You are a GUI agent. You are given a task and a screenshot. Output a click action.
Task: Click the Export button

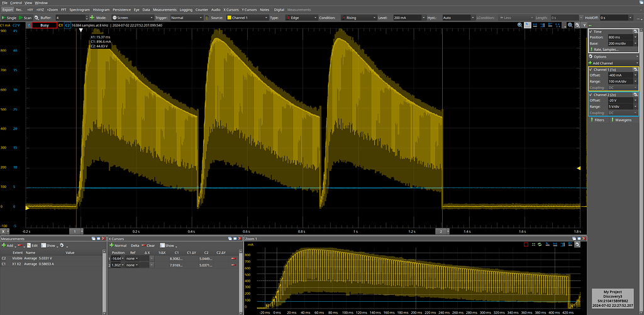click(x=7, y=10)
